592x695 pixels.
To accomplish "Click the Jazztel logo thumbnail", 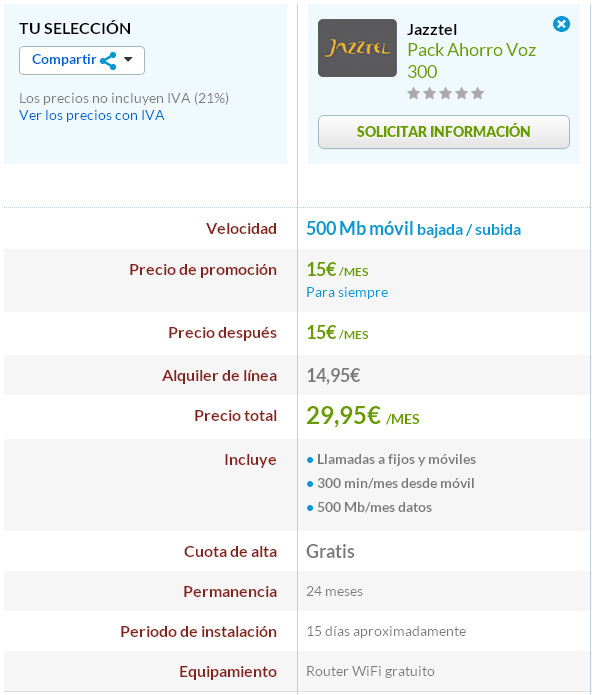I will click(x=357, y=48).
